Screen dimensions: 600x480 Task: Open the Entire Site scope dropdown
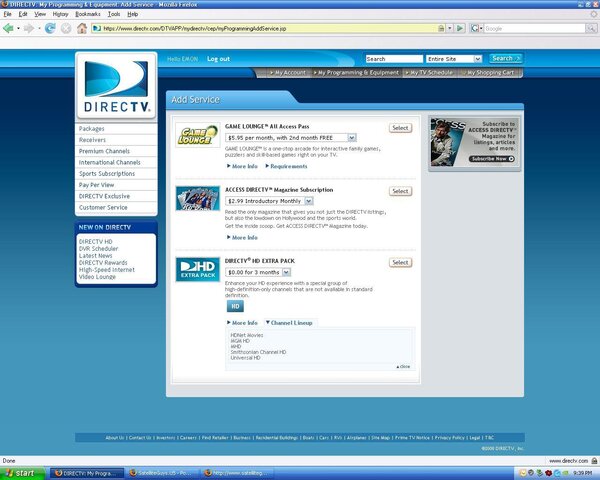click(454, 59)
